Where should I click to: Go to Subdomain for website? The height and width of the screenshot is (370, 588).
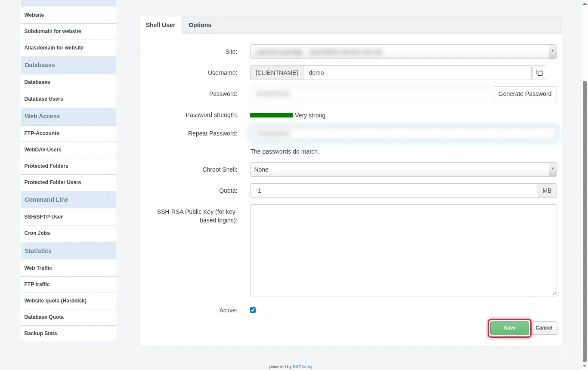click(x=68, y=31)
